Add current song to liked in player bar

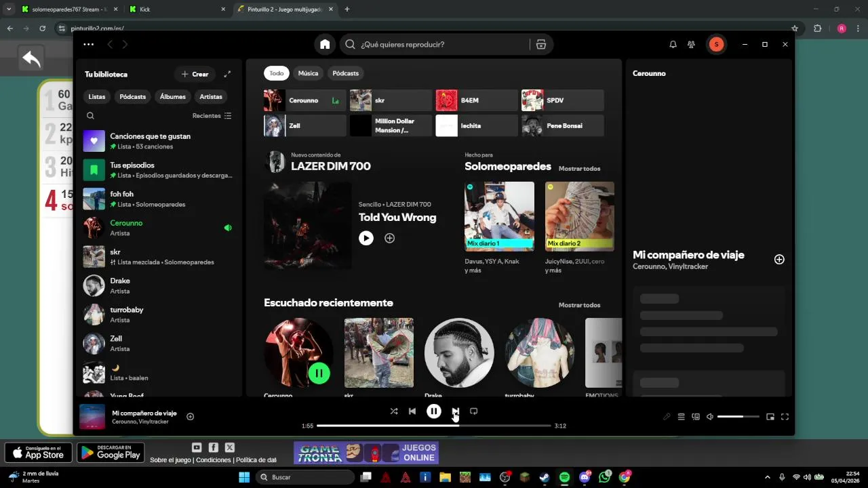tap(190, 417)
